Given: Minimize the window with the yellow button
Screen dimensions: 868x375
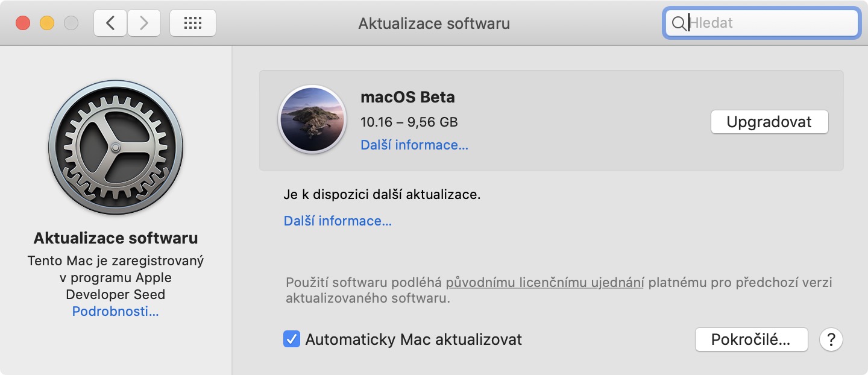Looking at the screenshot, I should click(47, 24).
